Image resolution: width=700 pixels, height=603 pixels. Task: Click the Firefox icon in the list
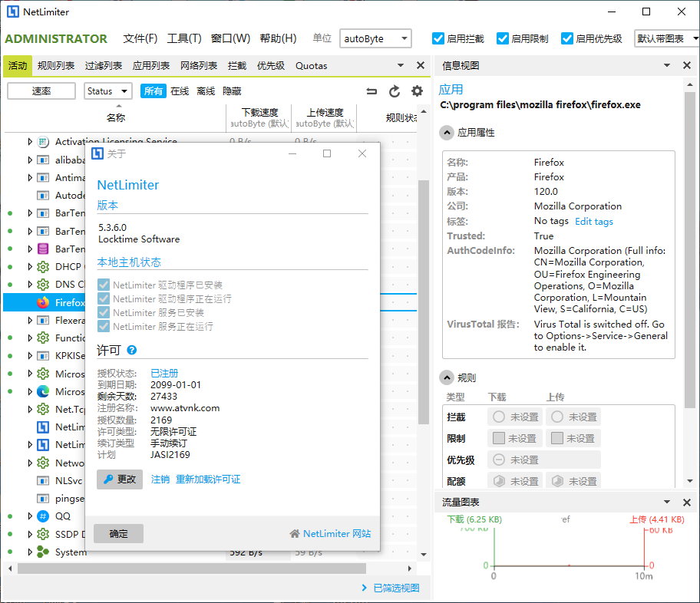[43, 302]
